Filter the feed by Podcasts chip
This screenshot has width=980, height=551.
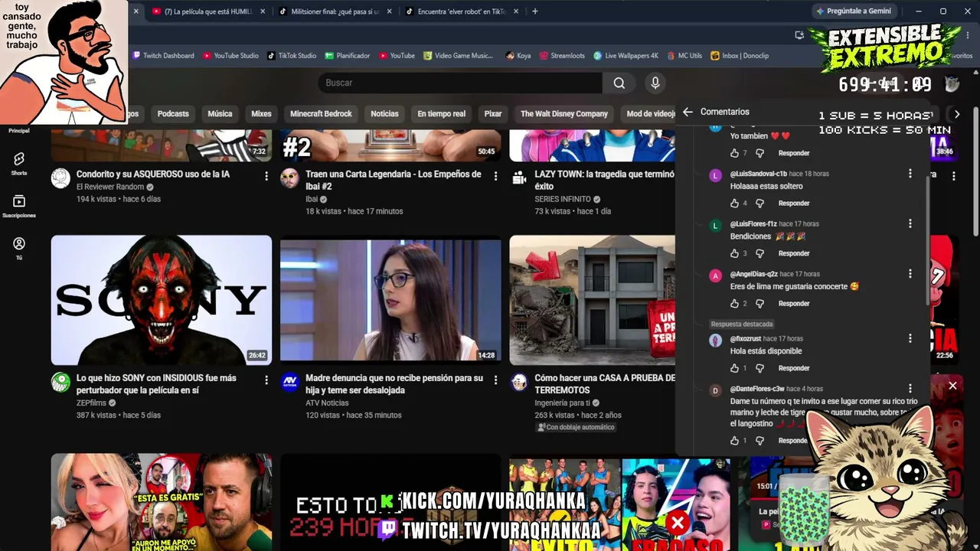coord(173,114)
